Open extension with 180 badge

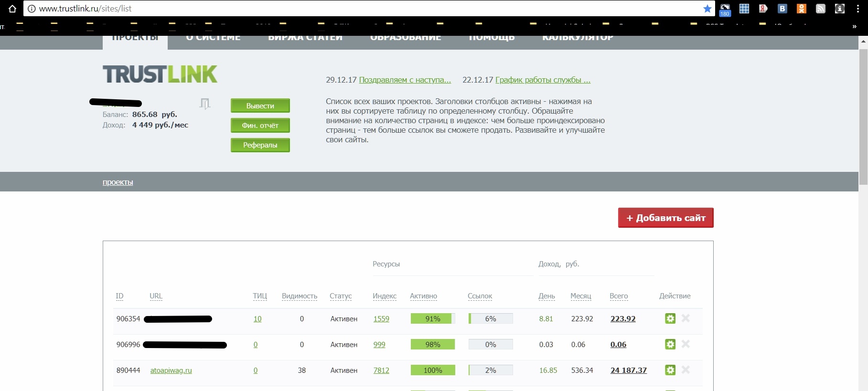pyautogui.click(x=725, y=10)
